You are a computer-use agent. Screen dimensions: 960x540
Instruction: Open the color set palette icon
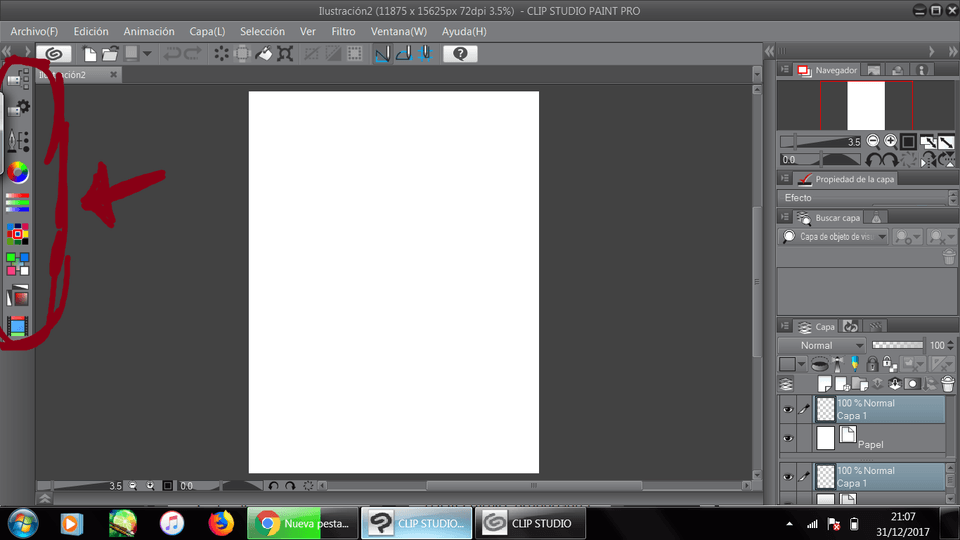coord(18,234)
